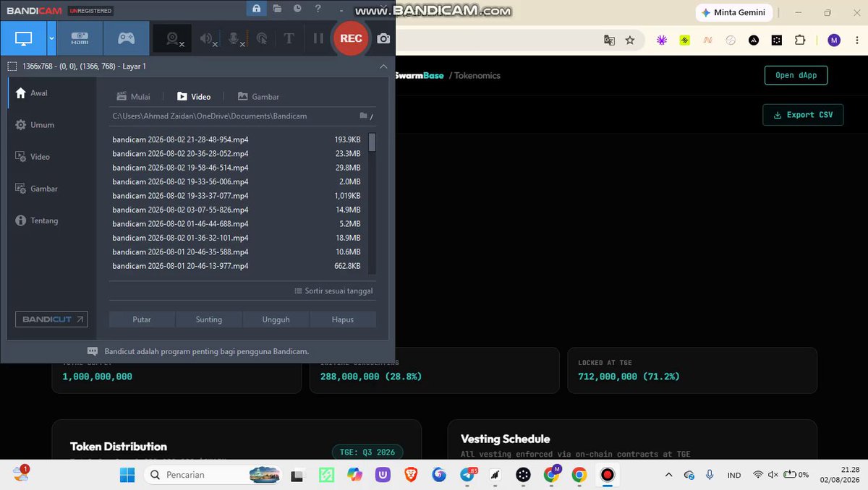Screen dimensions: 868x490
Task: Select the game recording mode
Action: (126, 38)
